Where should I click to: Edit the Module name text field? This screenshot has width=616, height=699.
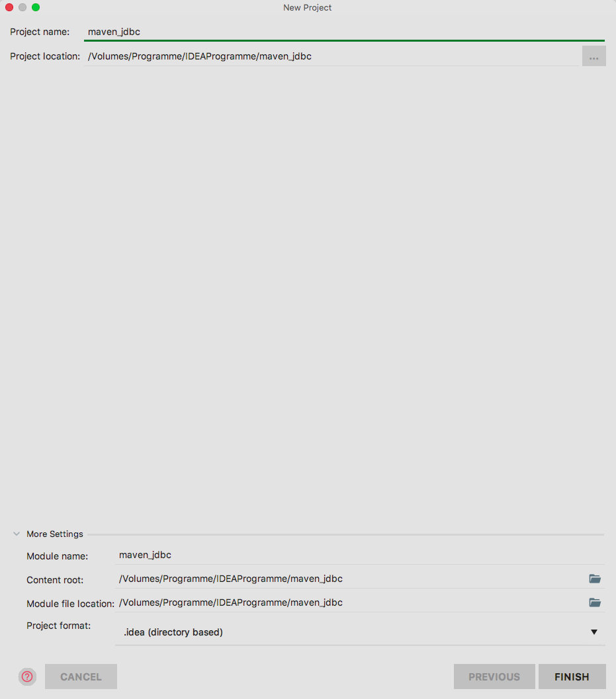(x=359, y=555)
